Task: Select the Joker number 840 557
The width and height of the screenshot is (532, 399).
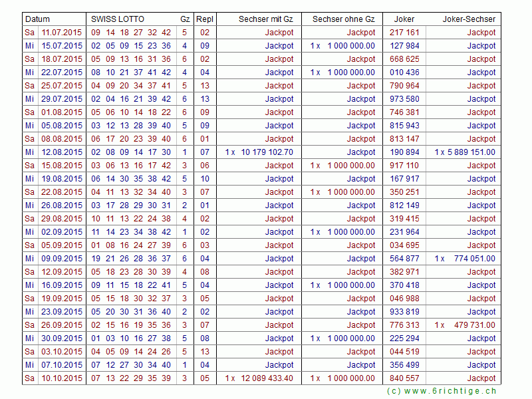Action: click(x=404, y=378)
